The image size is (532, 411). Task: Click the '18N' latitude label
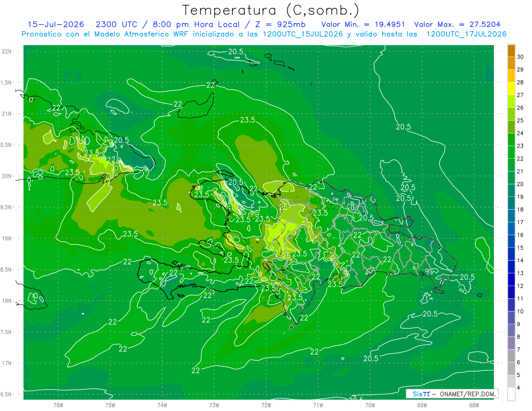coord(6,301)
